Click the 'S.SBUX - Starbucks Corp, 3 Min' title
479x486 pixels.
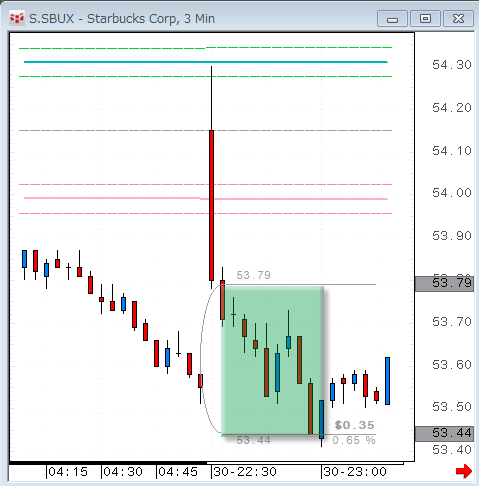coord(122,19)
